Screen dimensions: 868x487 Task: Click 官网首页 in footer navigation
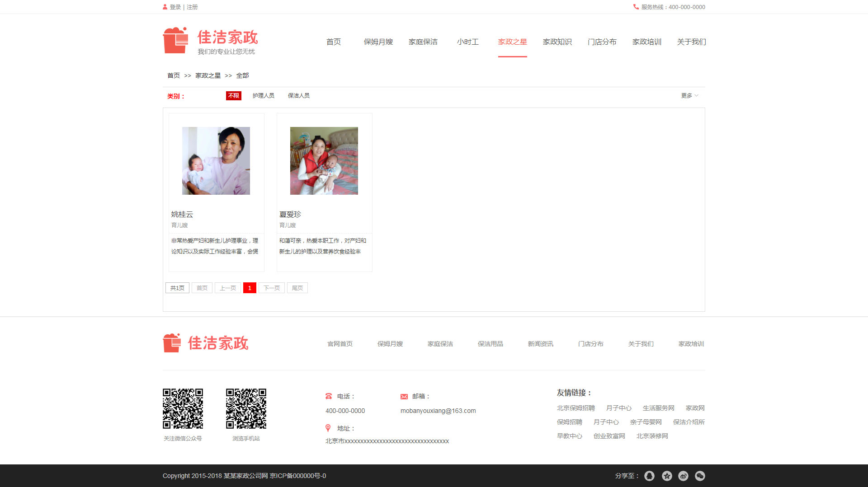[340, 344]
